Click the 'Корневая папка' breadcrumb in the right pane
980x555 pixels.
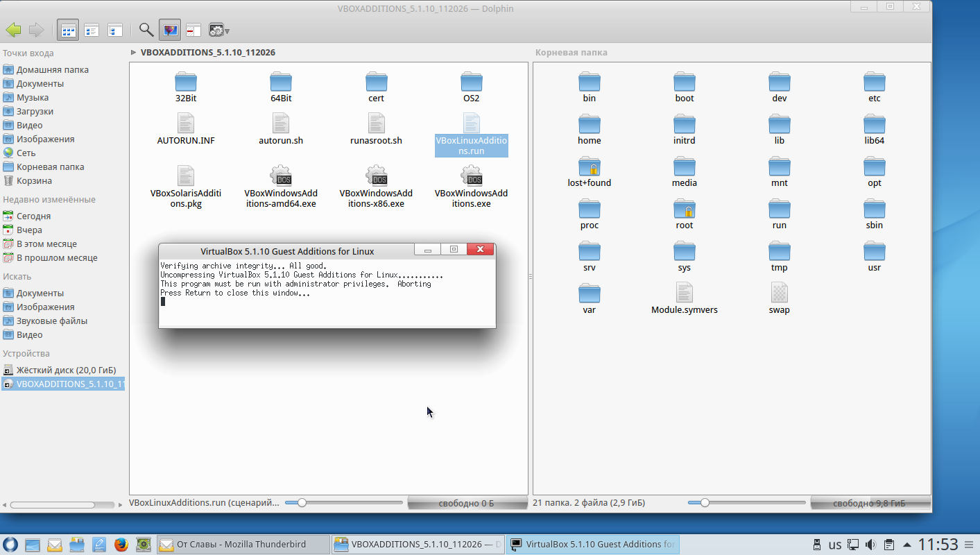click(x=571, y=52)
